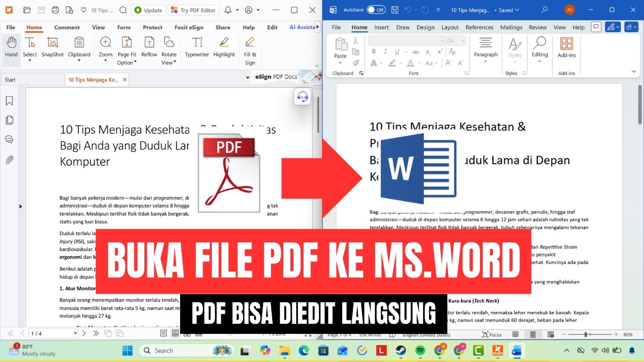
Task: Apply Bold formatting in Word
Action: (x=373, y=52)
